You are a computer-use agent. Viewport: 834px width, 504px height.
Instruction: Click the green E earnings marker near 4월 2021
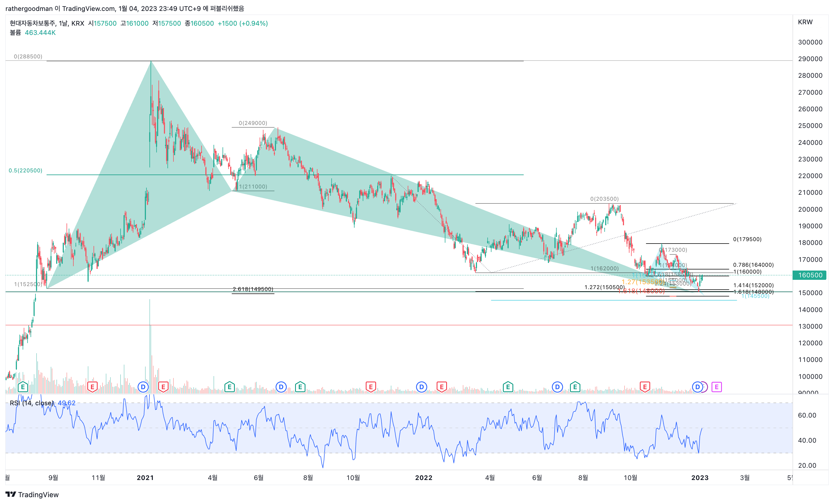(229, 386)
